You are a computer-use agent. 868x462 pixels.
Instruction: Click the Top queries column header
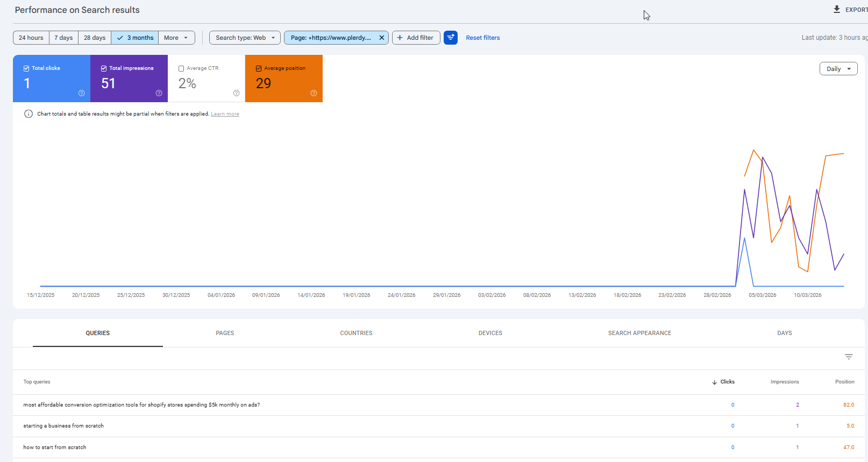(37, 382)
